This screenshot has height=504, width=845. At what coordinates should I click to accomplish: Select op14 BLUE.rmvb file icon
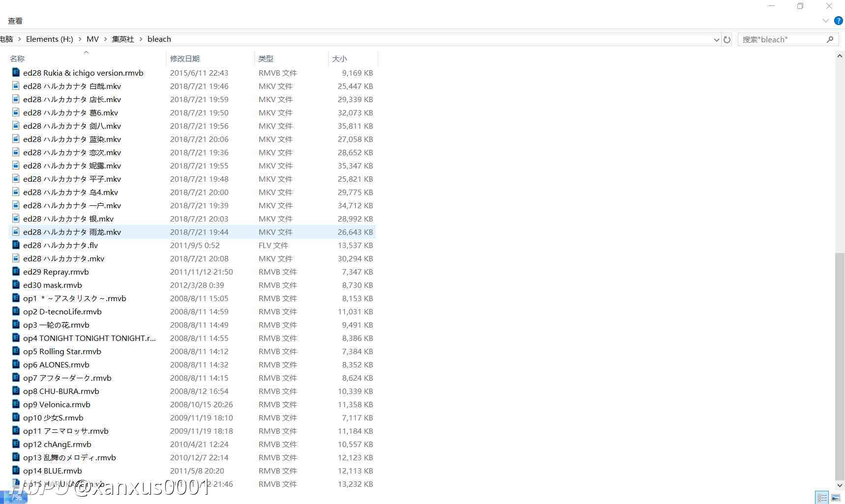(16, 470)
